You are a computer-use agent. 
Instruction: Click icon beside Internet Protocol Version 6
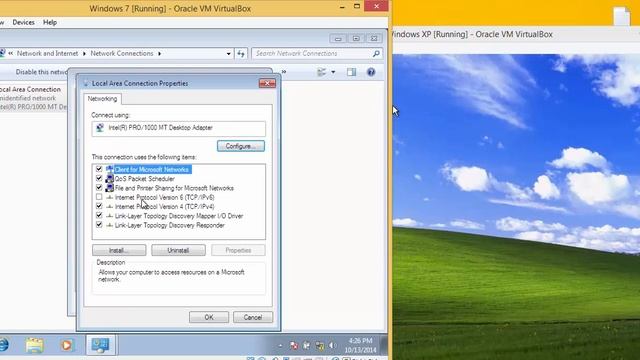pos(109,197)
